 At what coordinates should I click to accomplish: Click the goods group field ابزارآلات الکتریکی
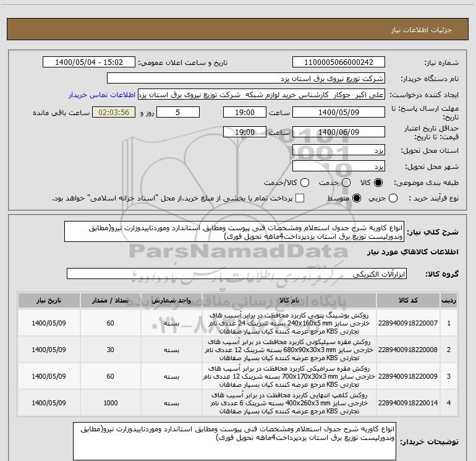tap(237, 274)
